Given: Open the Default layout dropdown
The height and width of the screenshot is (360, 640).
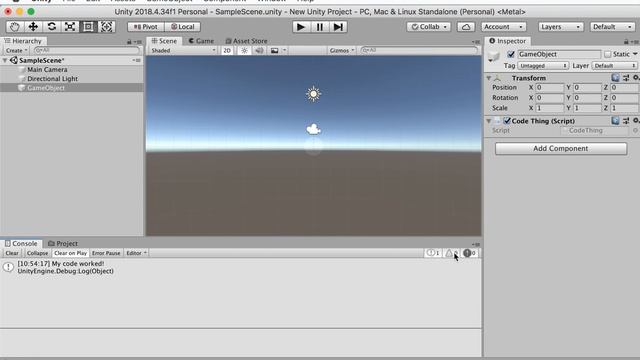Looking at the screenshot, I should (612, 27).
